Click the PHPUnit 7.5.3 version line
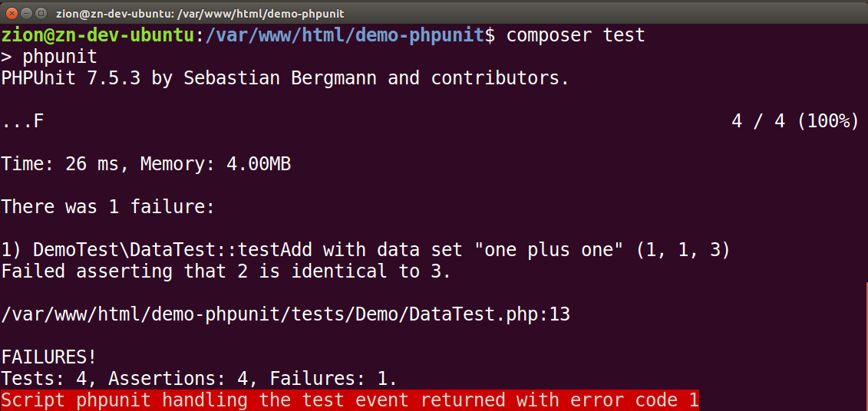This screenshot has height=411, width=868. click(x=285, y=77)
